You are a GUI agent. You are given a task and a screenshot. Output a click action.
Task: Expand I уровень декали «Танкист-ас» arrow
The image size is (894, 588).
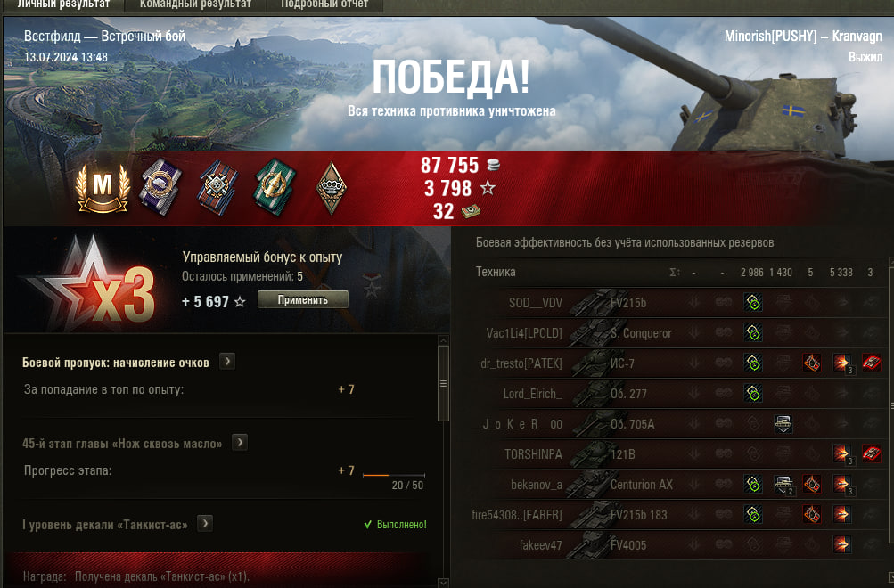(x=205, y=524)
